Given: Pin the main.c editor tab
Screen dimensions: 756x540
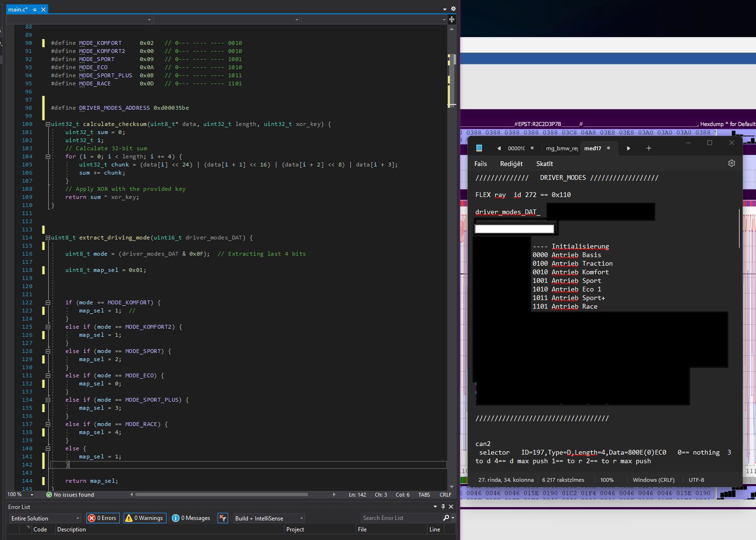Looking at the screenshot, I should click(34, 10).
